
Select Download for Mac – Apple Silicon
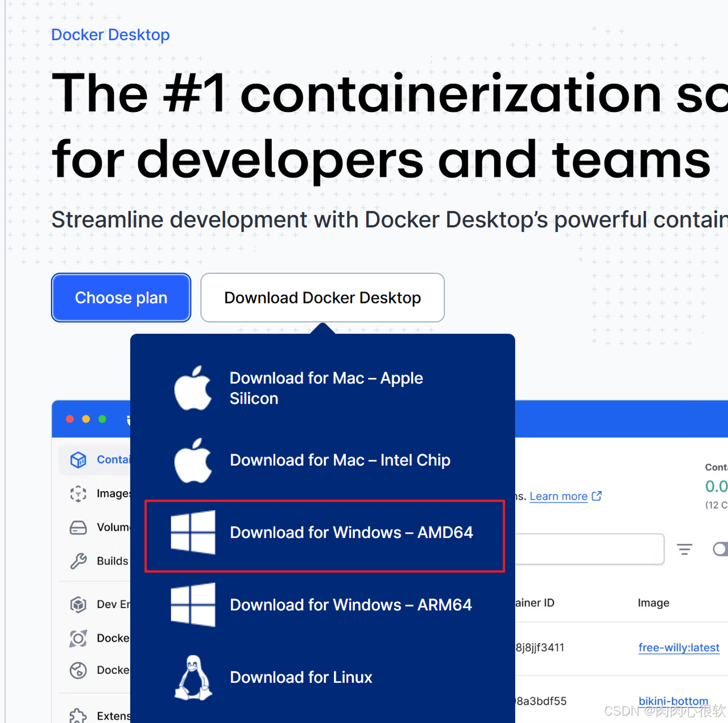tap(323, 388)
